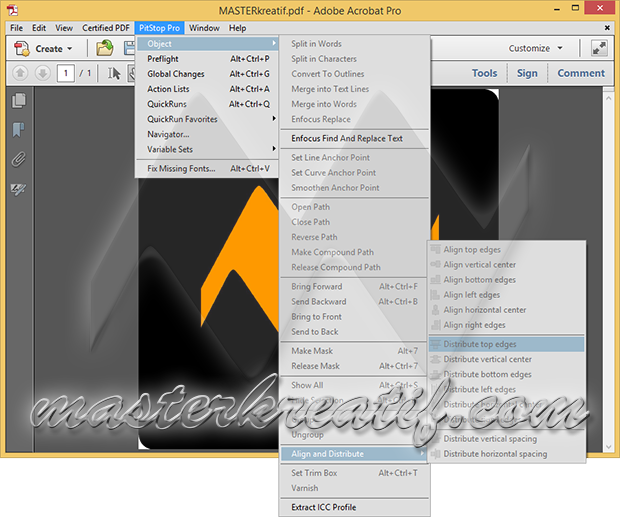Select Distribute bottom edges
620x517 pixels.
(x=507, y=374)
